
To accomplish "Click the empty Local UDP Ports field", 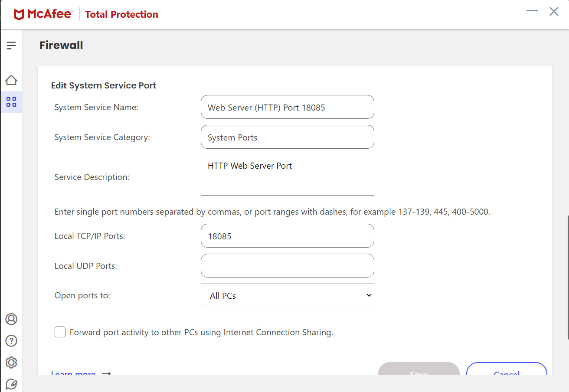I will pyautogui.click(x=287, y=266).
